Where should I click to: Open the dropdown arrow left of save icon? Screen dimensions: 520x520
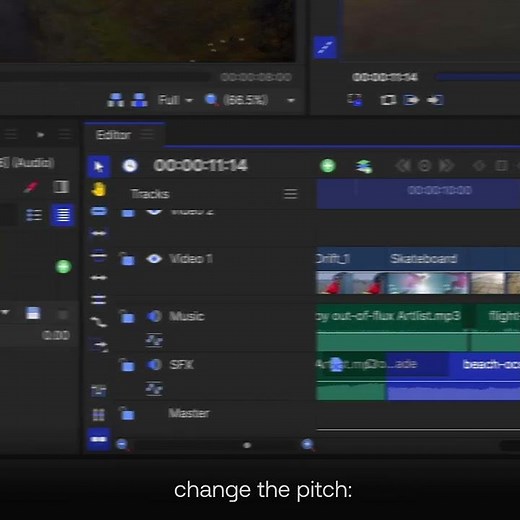click(x=6, y=312)
